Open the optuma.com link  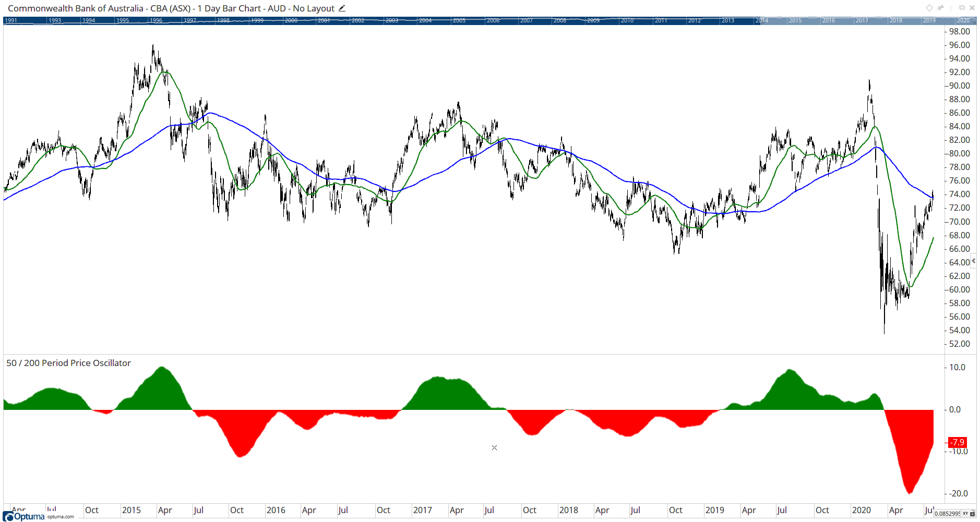tap(61, 517)
